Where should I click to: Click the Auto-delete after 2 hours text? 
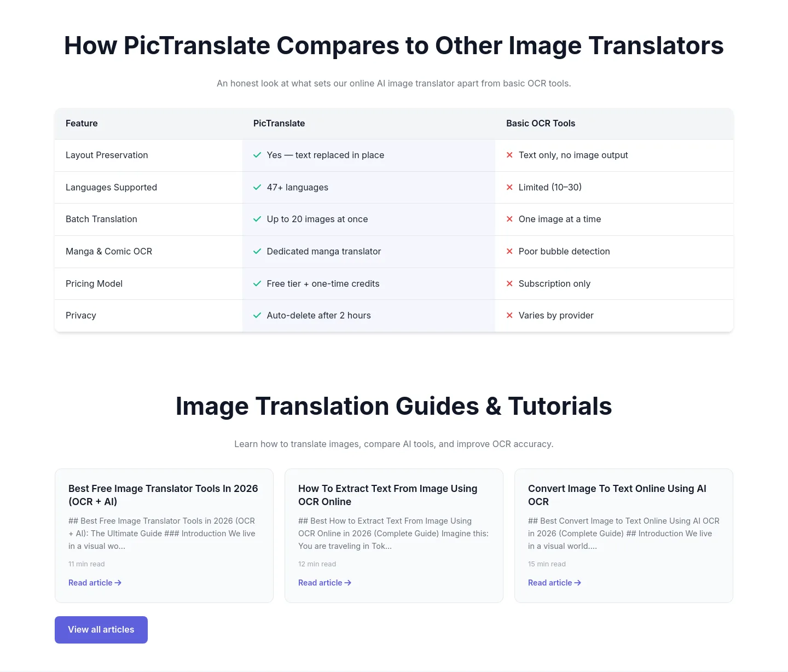click(319, 315)
